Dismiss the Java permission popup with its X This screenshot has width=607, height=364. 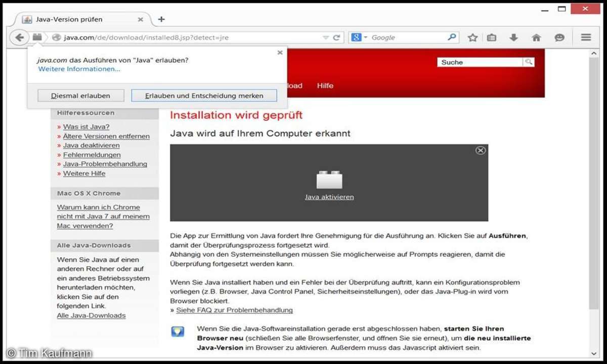click(280, 52)
